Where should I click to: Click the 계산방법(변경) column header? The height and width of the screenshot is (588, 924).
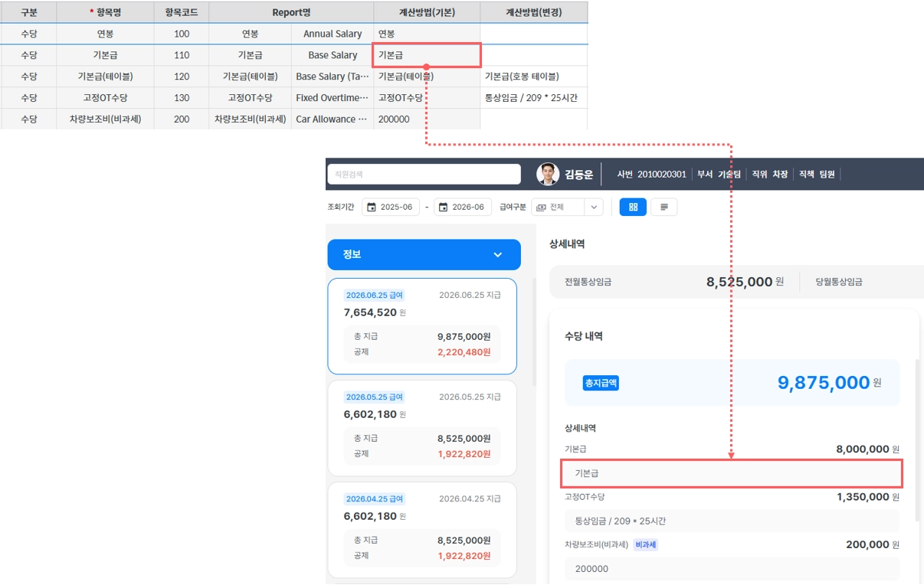tap(534, 12)
